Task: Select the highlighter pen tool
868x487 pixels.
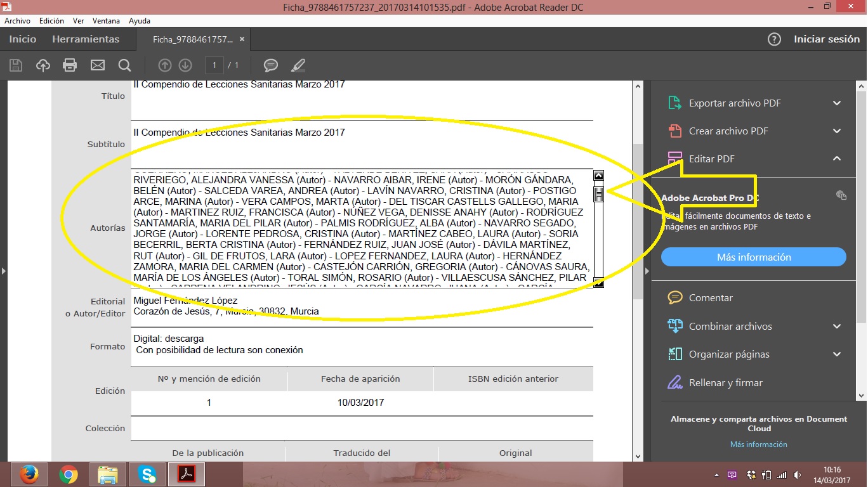Action: 298,65
